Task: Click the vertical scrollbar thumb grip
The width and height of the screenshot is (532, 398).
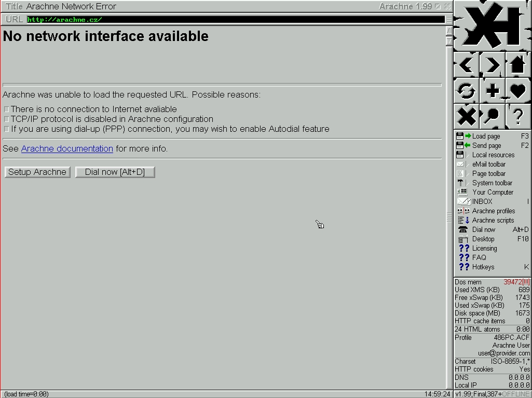Action: (x=449, y=217)
